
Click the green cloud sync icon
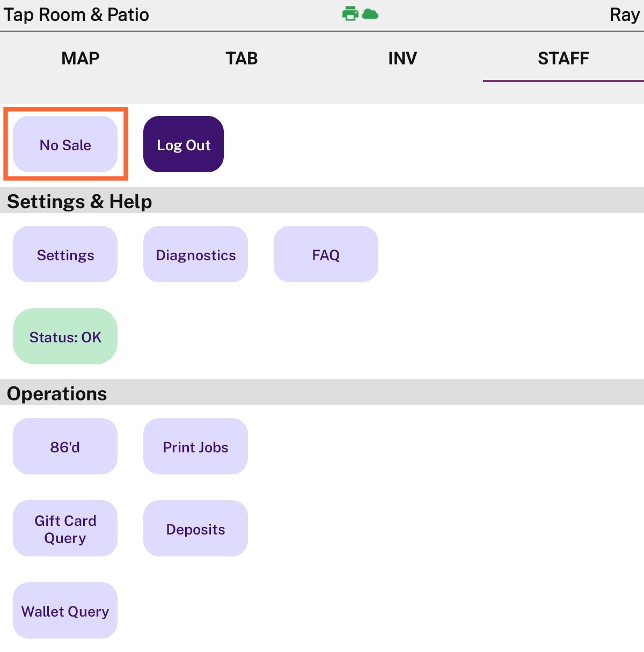[x=370, y=14]
